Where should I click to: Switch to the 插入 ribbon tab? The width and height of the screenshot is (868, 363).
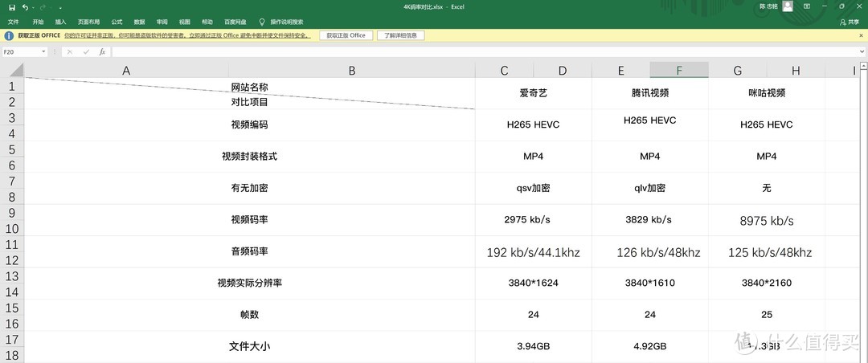pyautogui.click(x=60, y=22)
